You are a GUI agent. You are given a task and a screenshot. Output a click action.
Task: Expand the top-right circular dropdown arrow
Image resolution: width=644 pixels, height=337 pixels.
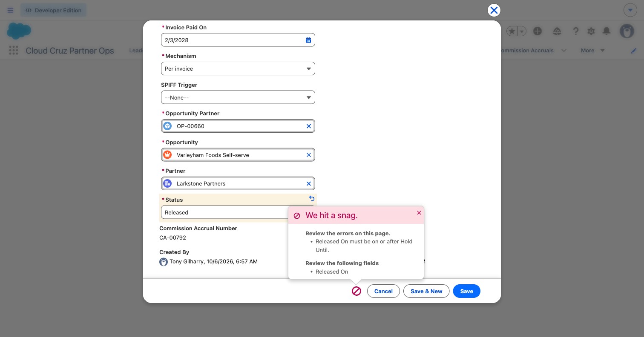[630, 10]
